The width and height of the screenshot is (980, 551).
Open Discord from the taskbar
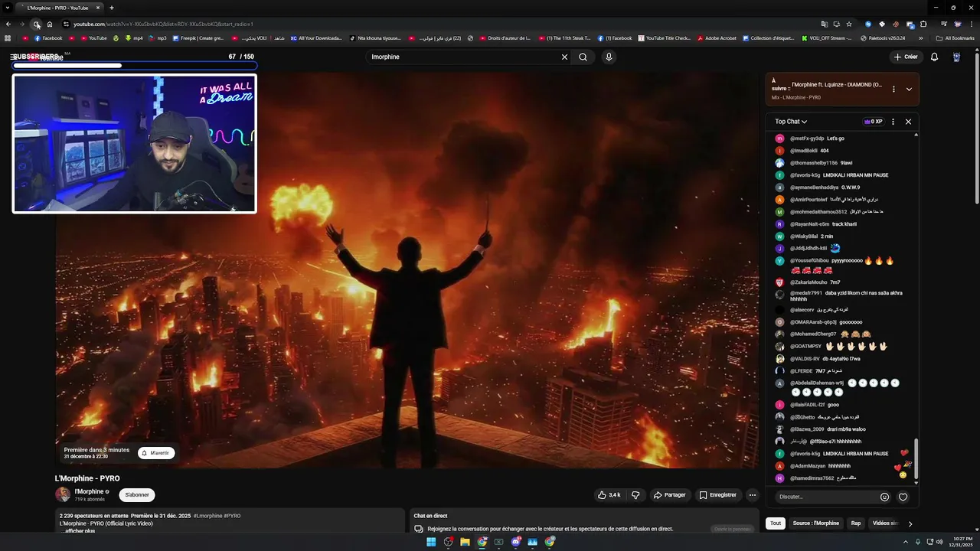pyautogui.click(x=516, y=542)
